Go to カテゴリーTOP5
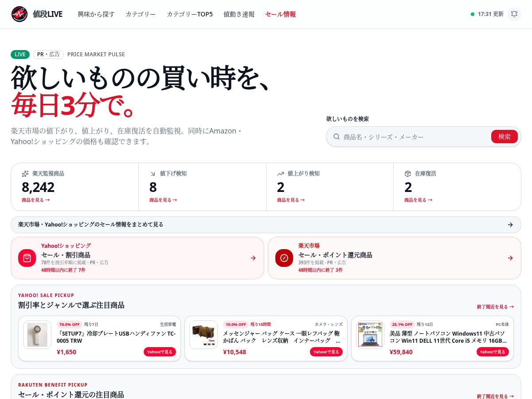Viewport: 532px width, 399px height. click(190, 14)
